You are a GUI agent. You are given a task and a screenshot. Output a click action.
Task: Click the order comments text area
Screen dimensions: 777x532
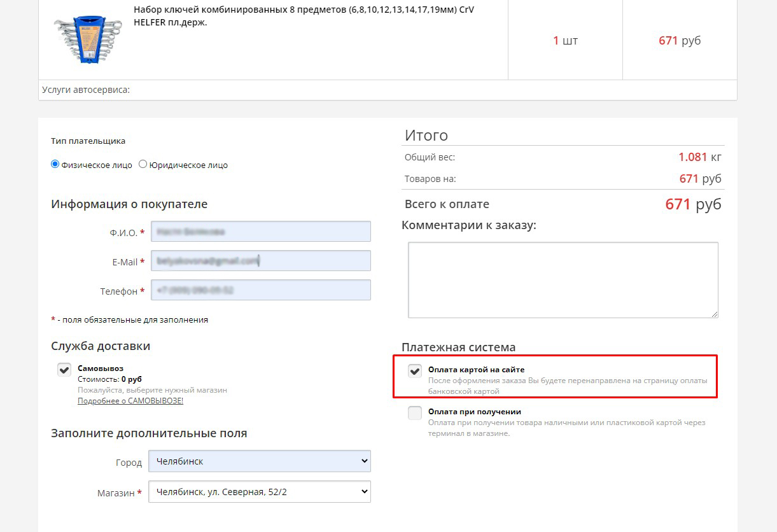(563, 280)
